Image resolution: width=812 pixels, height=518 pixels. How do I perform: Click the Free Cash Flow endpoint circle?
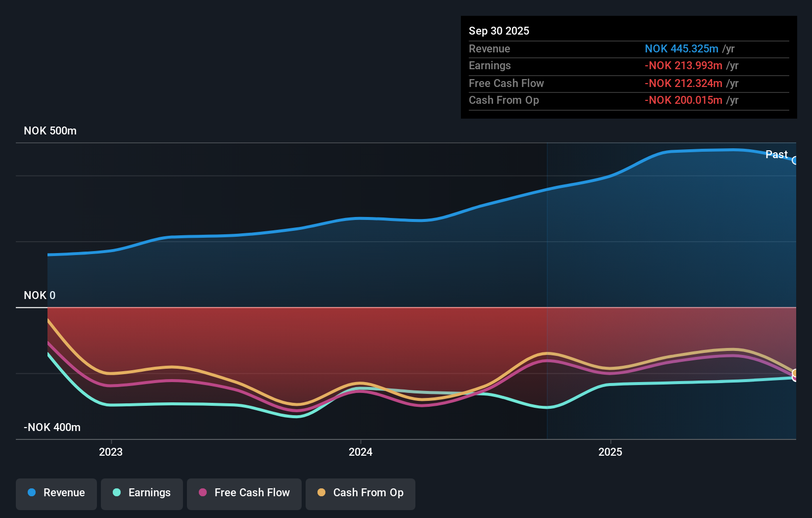pyautogui.click(x=794, y=377)
